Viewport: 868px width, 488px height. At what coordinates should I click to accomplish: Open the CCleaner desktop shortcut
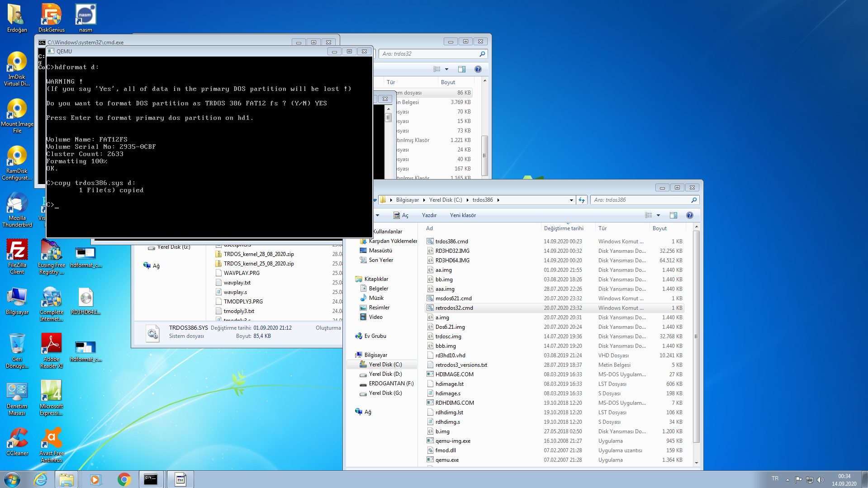tap(17, 441)
